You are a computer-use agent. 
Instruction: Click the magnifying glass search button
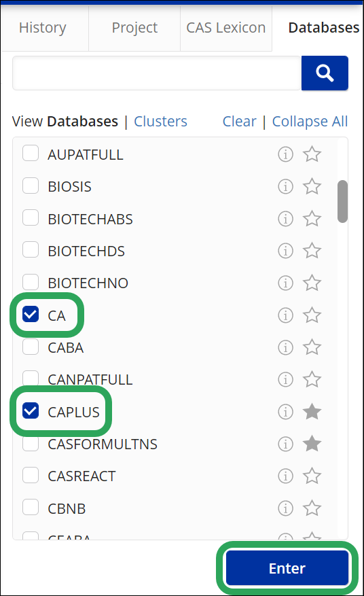(325, 73)
